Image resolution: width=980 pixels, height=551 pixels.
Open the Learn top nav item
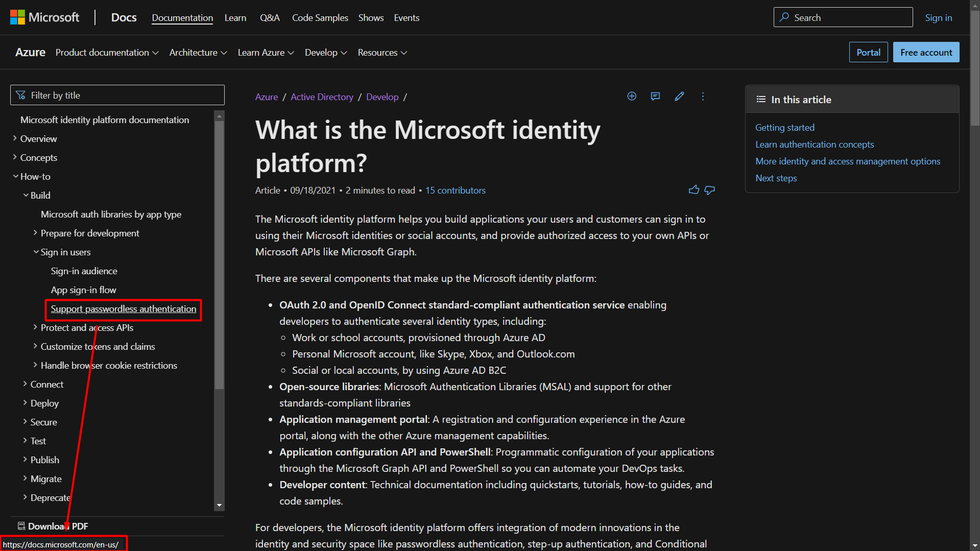(x=235, y=18)
